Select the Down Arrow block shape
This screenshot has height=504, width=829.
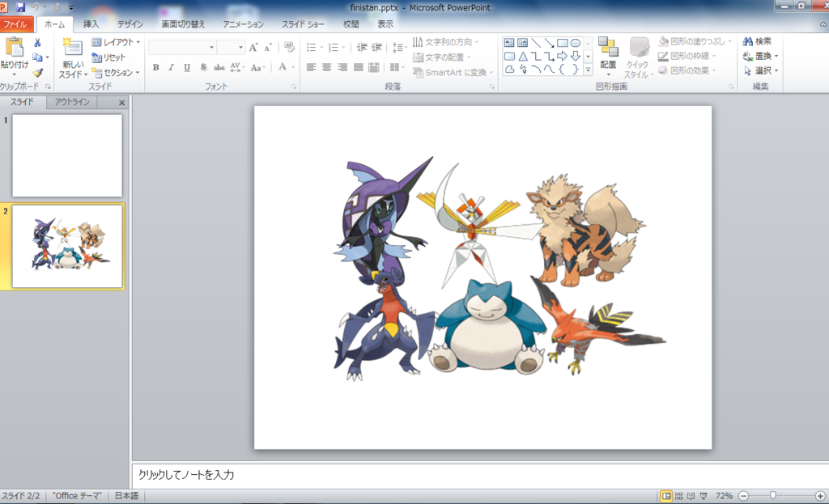click(x=576, y=56)
